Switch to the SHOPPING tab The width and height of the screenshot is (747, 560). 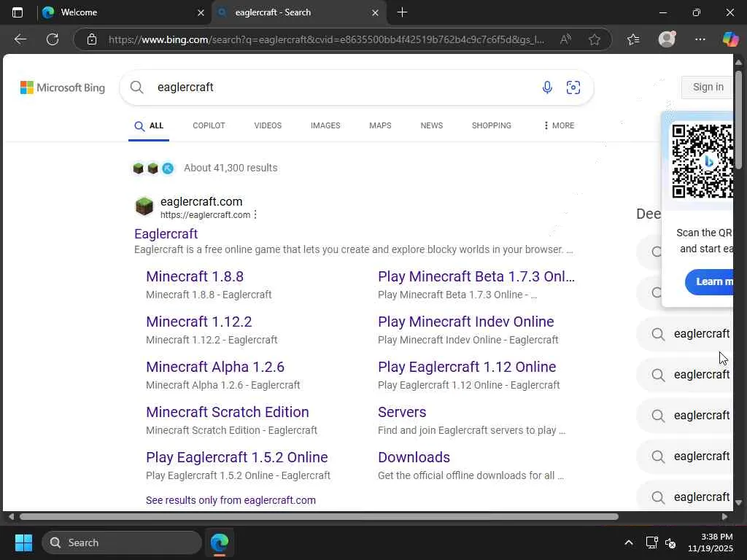pyautogui.click(x=492, y=125)
